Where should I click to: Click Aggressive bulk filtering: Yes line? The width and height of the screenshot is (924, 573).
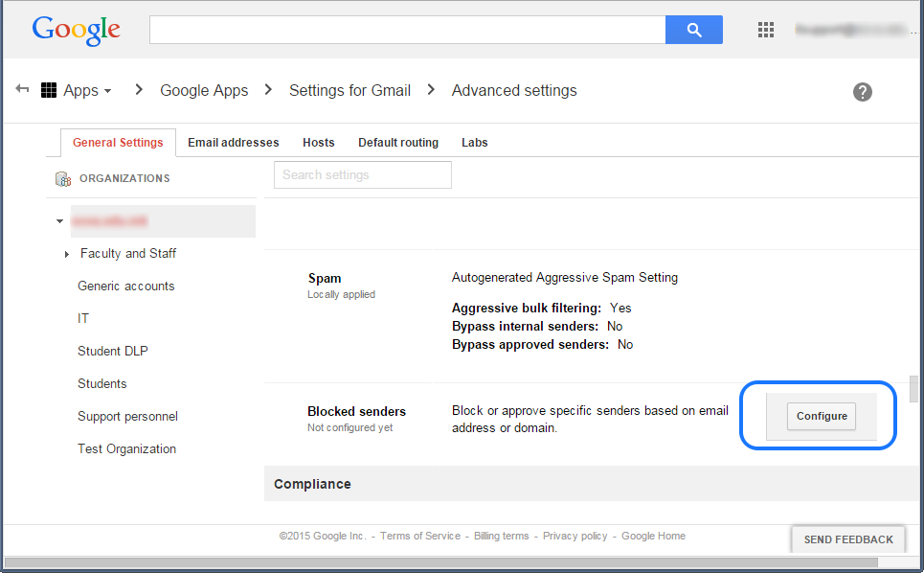click(x=541, y=309)
